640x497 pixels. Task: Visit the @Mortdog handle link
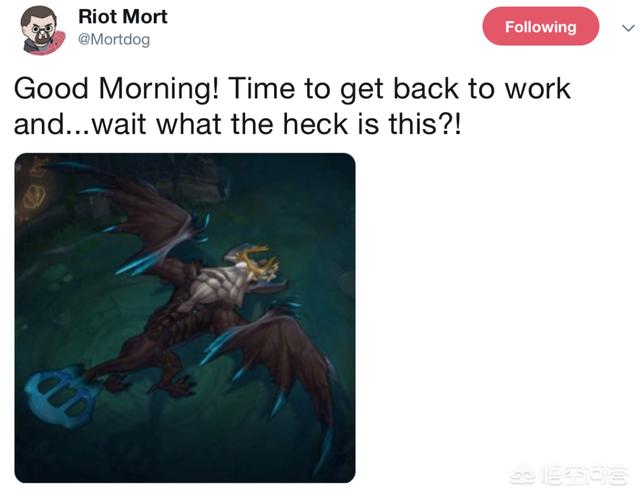tap(114, 40)
